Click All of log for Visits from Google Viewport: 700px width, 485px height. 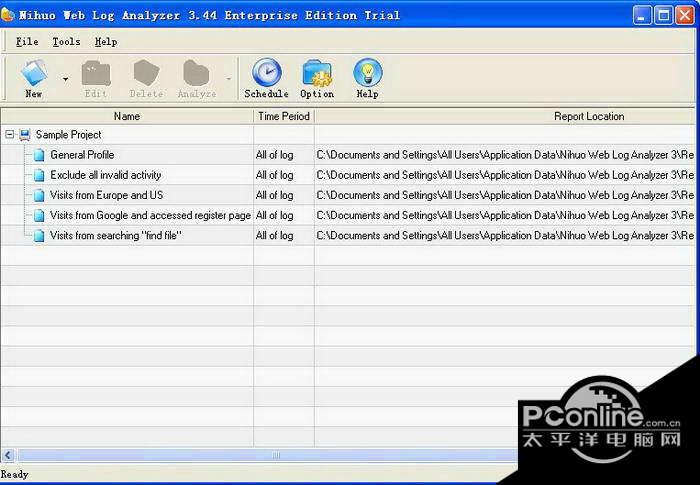point(275,215)
